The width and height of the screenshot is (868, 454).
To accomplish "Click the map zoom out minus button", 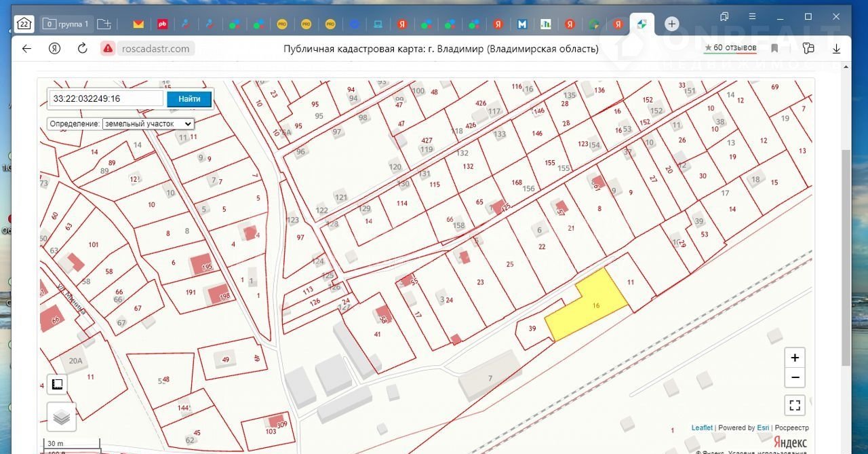I will point(795,377).
